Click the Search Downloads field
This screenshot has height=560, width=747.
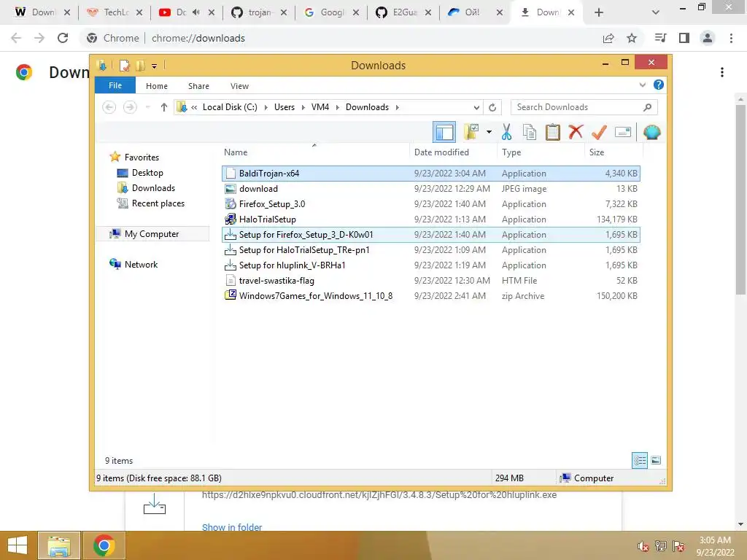pyautogui.click(x=584, y=107)
